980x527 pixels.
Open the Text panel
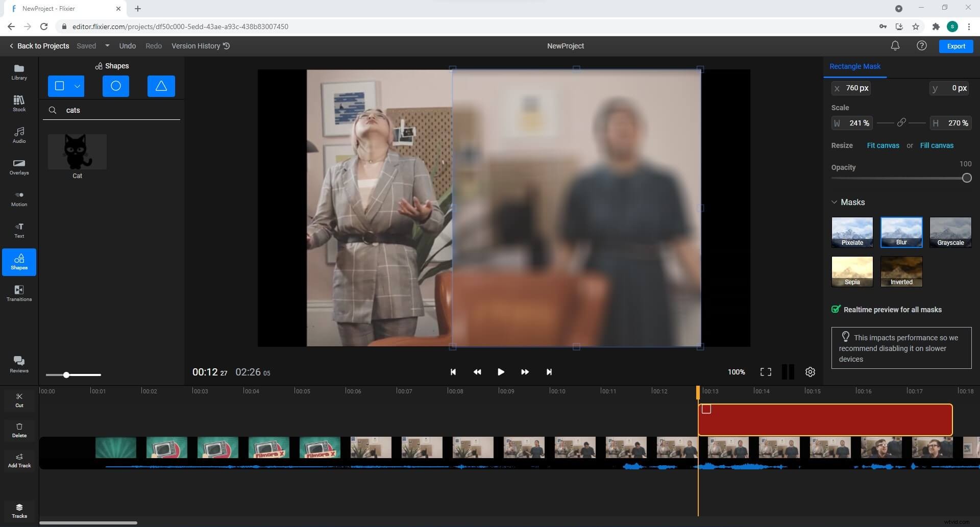click(19, 230)
